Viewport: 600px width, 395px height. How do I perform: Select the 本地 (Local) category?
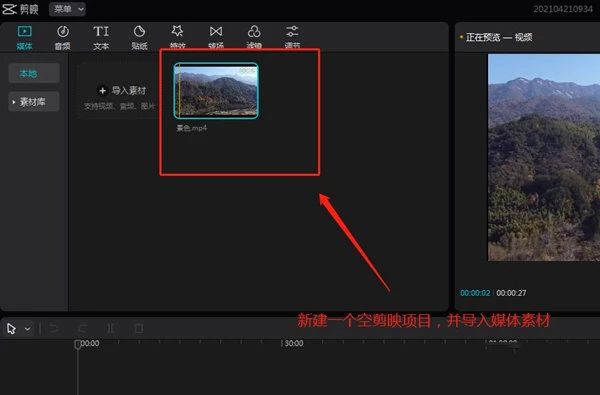(34, 73)
